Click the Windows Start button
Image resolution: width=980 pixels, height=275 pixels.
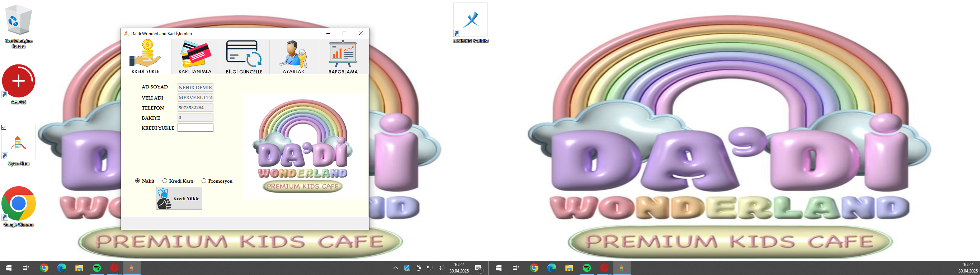[x=8, y=268]
